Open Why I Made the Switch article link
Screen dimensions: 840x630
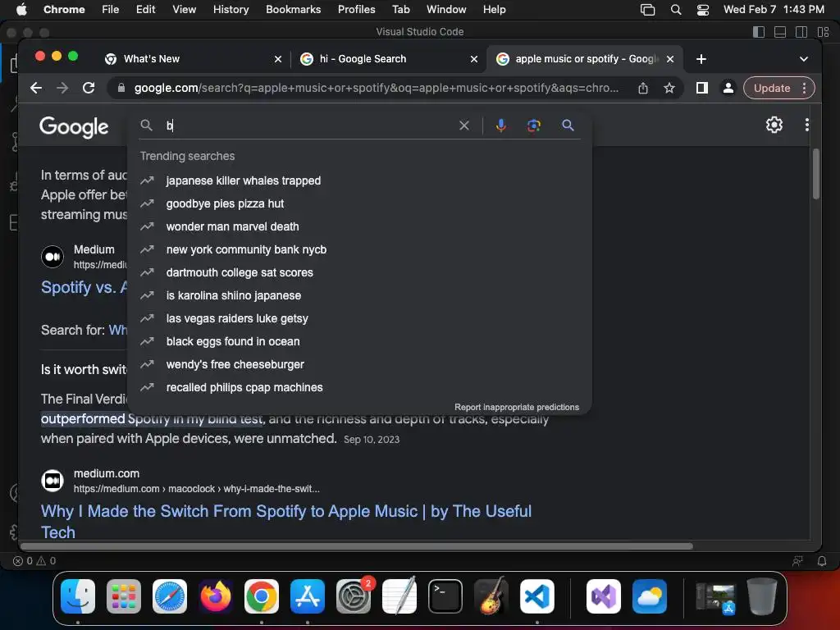(286, 522)
